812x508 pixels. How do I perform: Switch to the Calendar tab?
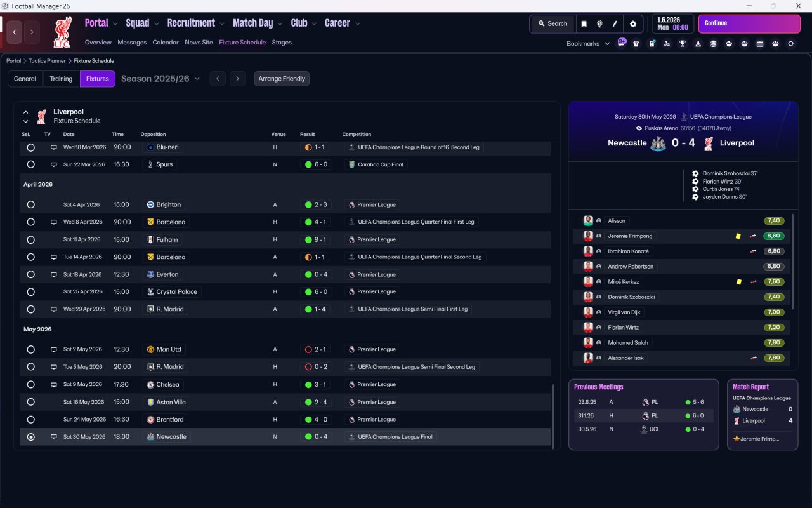click(166, 43)
